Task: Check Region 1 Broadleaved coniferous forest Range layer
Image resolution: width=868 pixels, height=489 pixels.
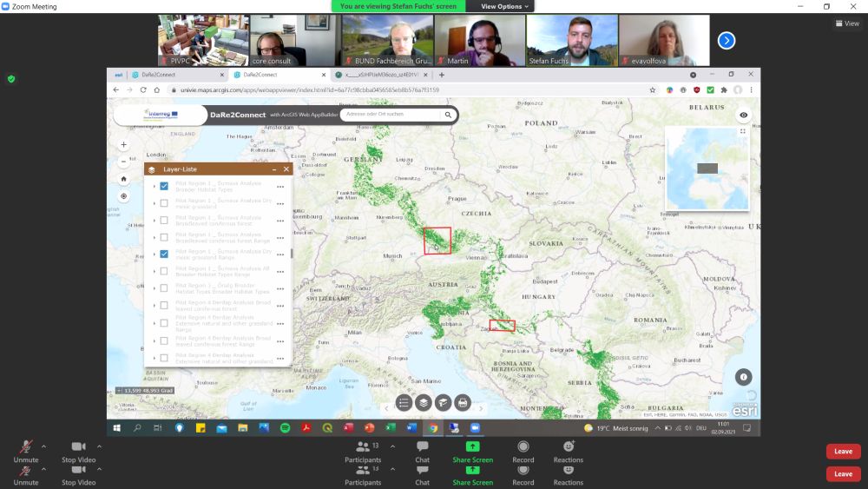Action: point(164,237)
